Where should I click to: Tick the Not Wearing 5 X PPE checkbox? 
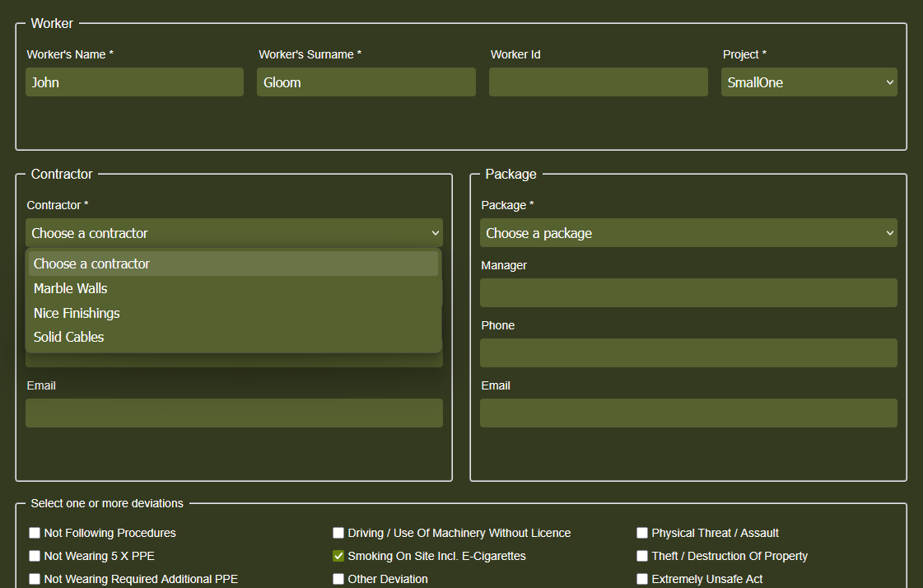[x=35, y=556]
